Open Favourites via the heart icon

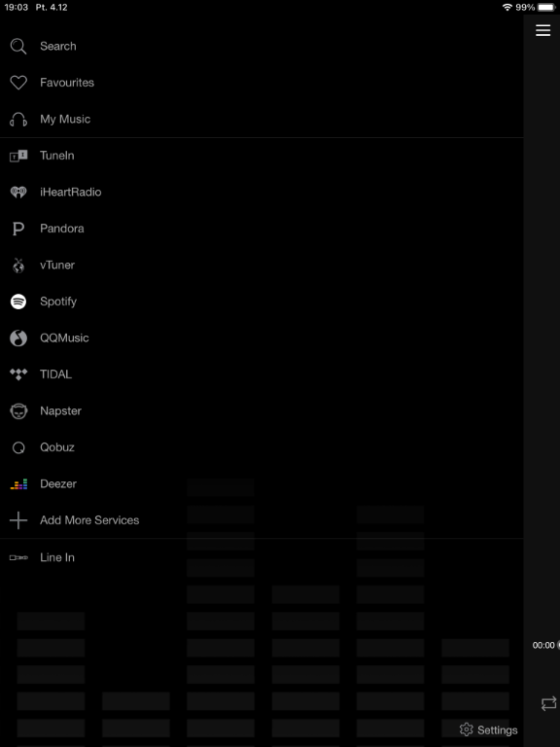click(x=18, y=83)
